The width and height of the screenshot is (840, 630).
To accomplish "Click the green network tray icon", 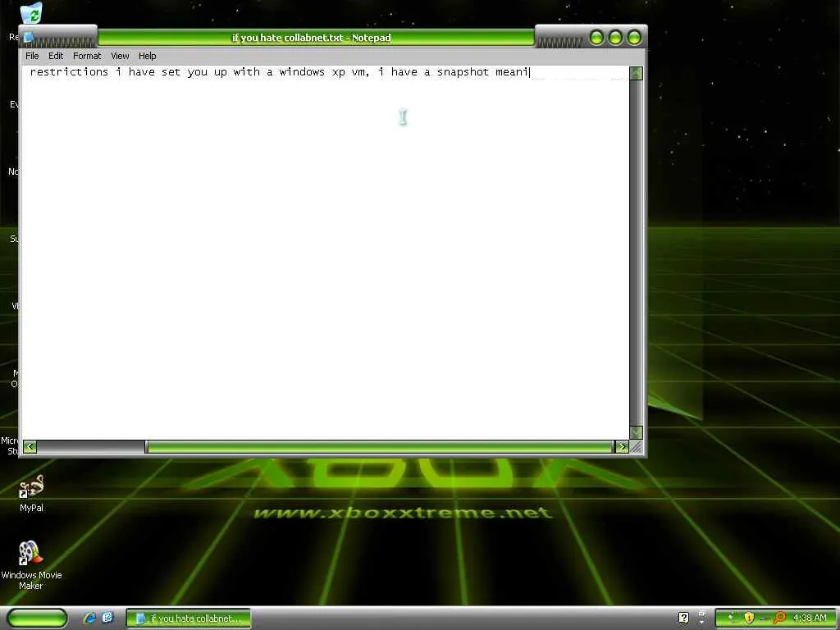I will (x=732, y=618).
